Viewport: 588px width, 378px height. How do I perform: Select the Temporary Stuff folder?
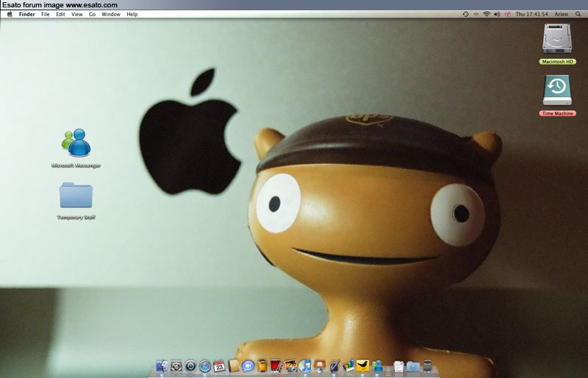coord(76,196)
